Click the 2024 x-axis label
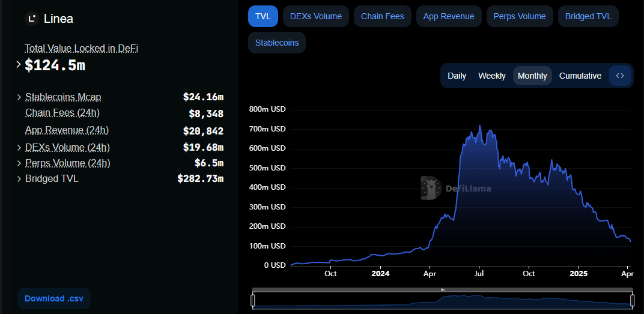Screen dimensions: 644x314 click(x=380, y=273)
